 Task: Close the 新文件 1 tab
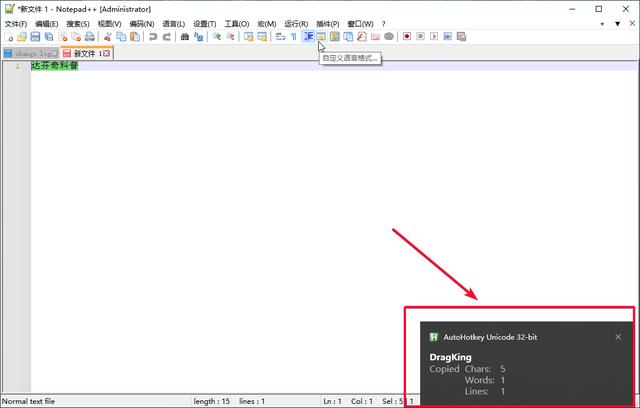(x=106, y=53)
